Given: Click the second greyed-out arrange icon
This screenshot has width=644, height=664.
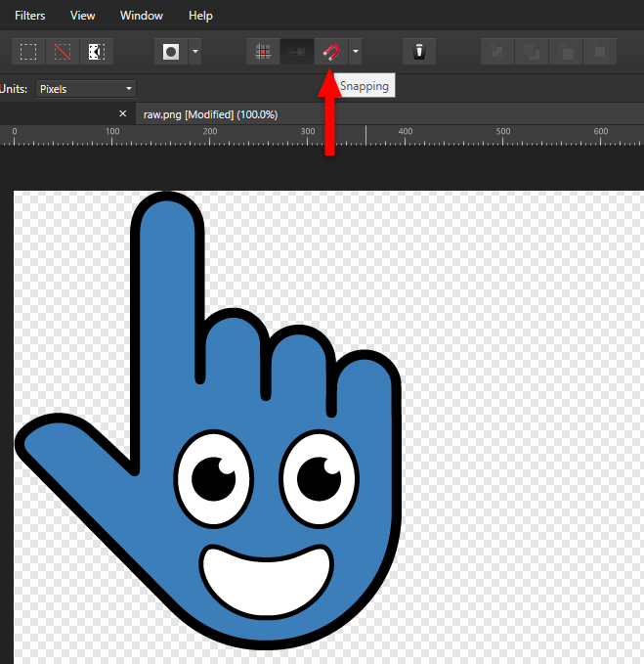Looking at the screenshot, I should [532, 52].
